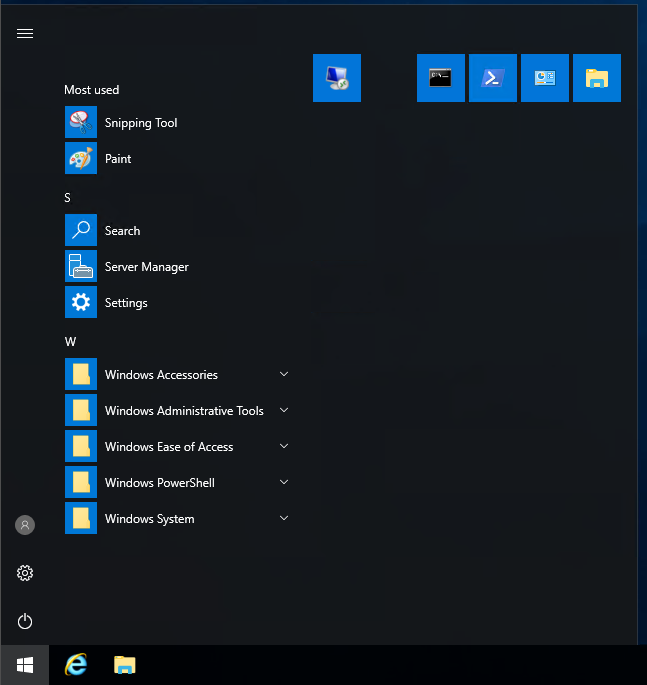This screenshot has width=647, height=685.
Task: Click the Windows System label
Action: click(150, 519)
